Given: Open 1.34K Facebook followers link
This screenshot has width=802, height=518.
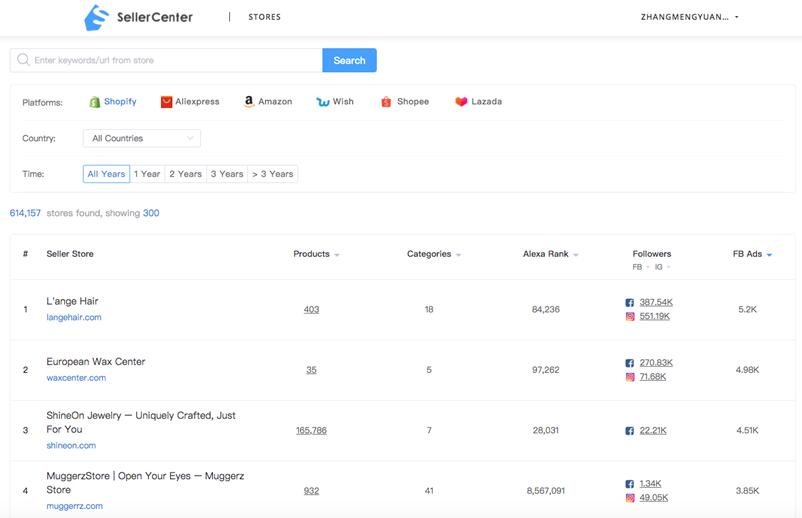Looking at the screenshot, I should tap(651, 483).
